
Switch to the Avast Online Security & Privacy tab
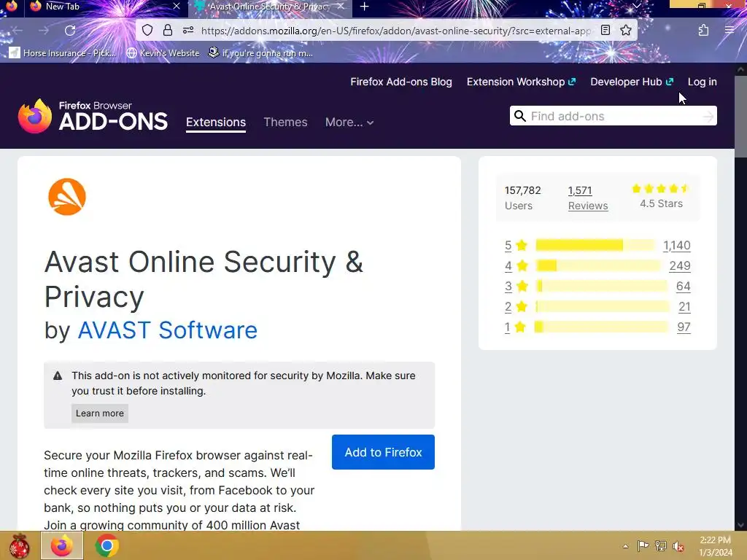click(270, 7)
